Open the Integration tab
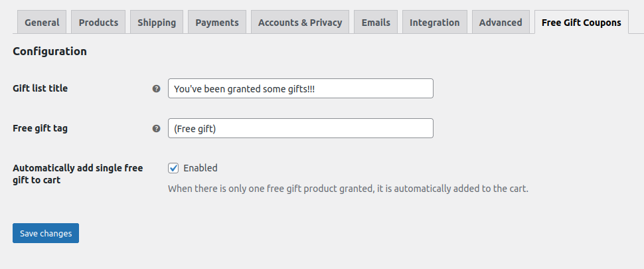The image size is (644, 269). tap(434, 23)
